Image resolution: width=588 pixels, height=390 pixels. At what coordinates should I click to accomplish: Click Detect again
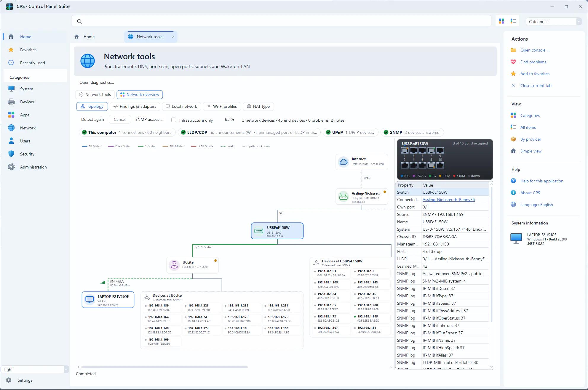pos(92,119)
